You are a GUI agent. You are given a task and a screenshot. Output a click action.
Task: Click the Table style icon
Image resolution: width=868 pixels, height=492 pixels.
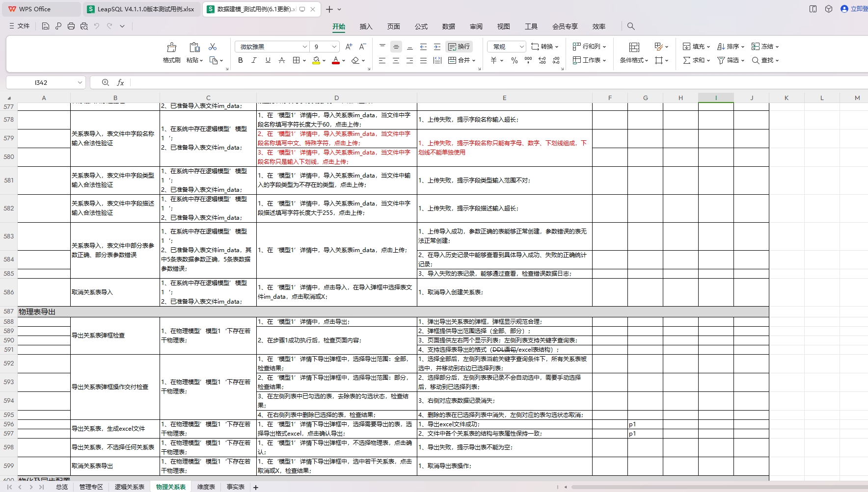click(x=634, y=47)
